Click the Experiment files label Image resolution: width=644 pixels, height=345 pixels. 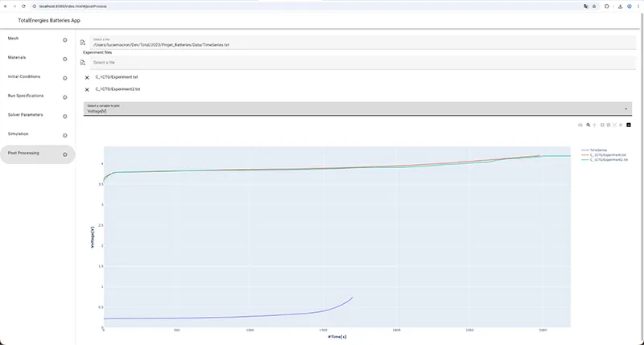tap(97, 52)
